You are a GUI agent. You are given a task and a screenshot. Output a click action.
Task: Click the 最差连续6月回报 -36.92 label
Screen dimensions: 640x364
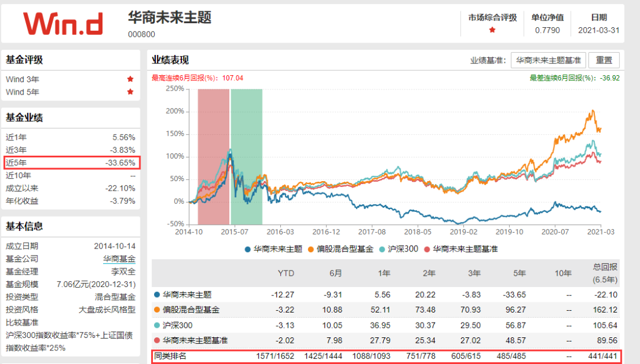[575, 78]
